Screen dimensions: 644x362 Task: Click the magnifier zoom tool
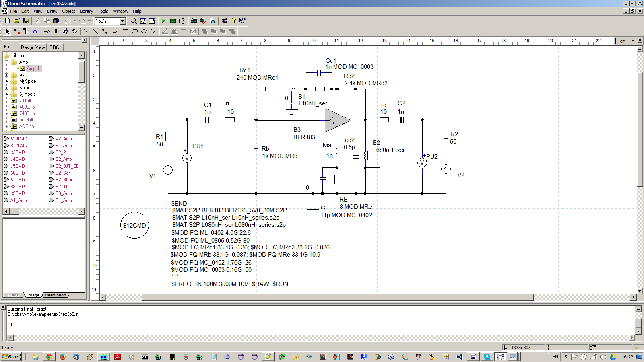coord(134,21)
